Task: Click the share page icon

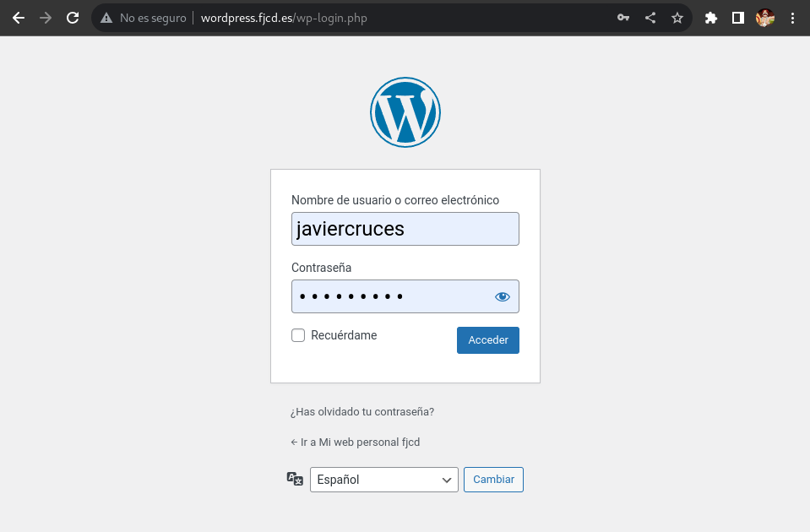Action: pyautogui.click(x=650, y=18)
